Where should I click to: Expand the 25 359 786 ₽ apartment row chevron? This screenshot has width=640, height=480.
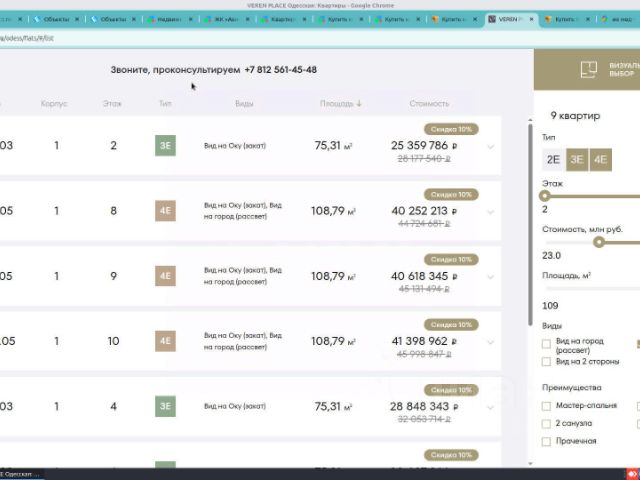pos(491,147)
